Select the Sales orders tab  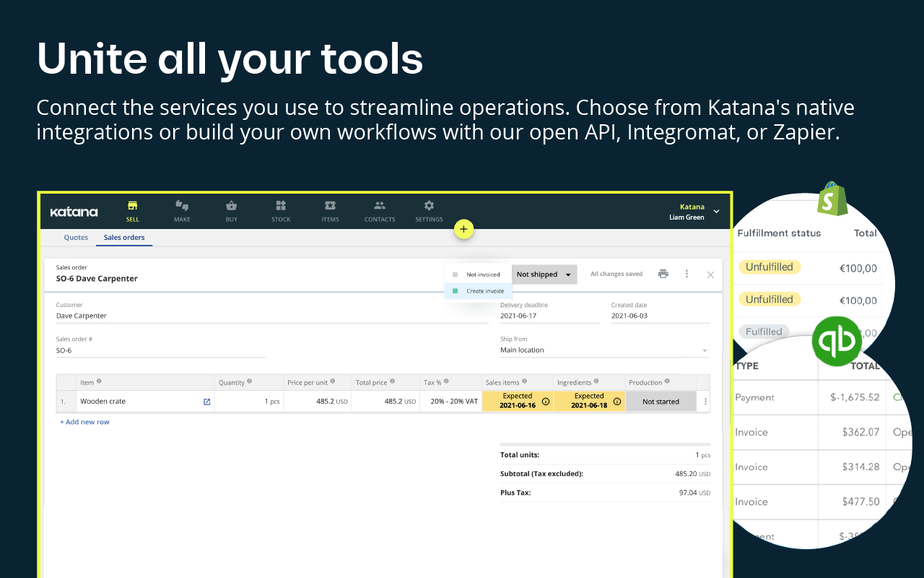(124, 238)
